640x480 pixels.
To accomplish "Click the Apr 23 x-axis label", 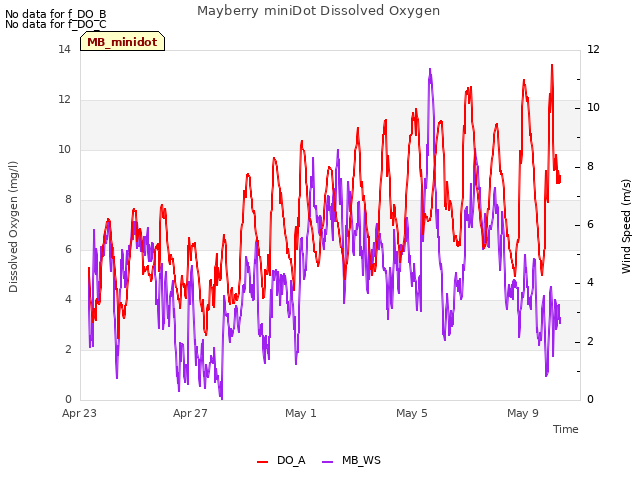I will [x=79, y=413].
